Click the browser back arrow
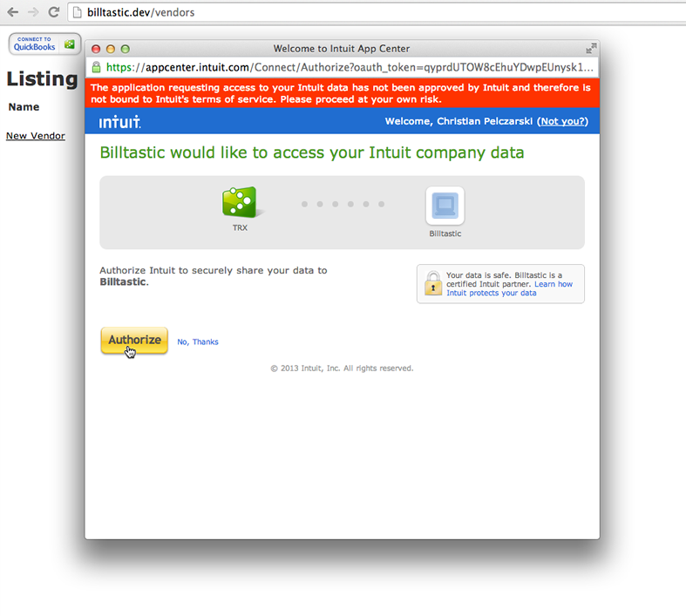 pos(13,12)
